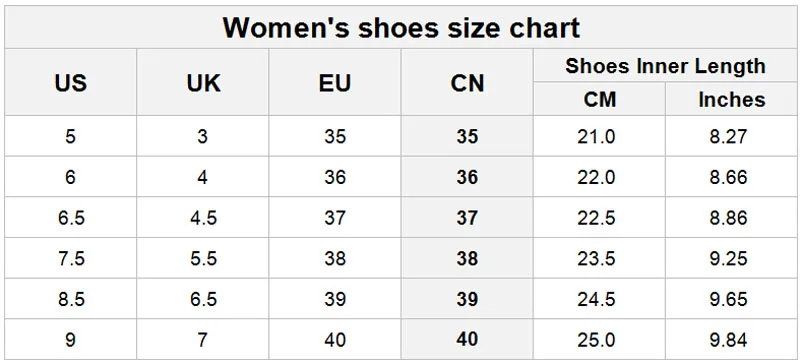Click the 9.25 inches cell
Screen dimensions: 800x364
click(x=728, y=258)
